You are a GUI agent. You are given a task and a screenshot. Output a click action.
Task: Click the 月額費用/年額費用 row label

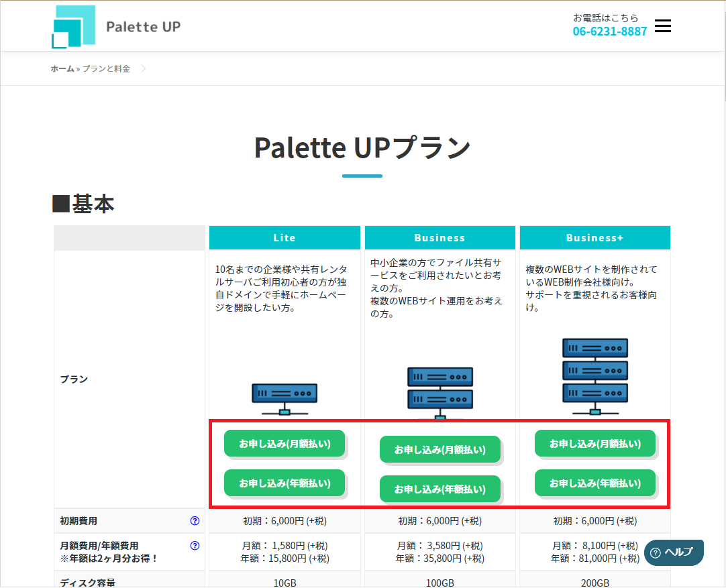[99, 546]
